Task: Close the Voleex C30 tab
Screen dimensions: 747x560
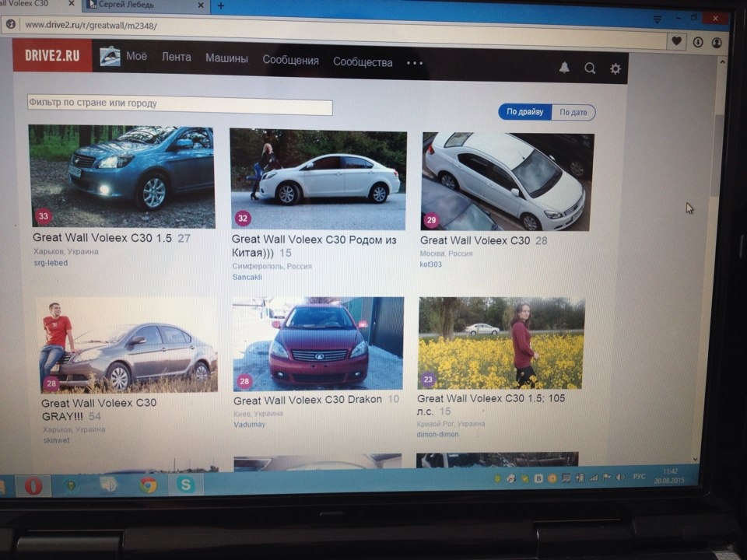Action: pos(71,3)
